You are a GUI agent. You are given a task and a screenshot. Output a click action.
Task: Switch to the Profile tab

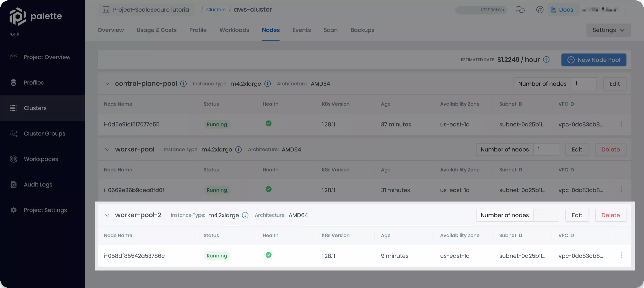(x=198, y=30)
